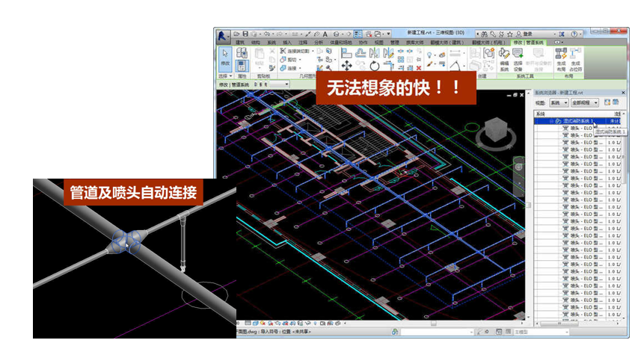
Task: Click the Measure line icon in quick access toolbar
Action: (307, 34)
